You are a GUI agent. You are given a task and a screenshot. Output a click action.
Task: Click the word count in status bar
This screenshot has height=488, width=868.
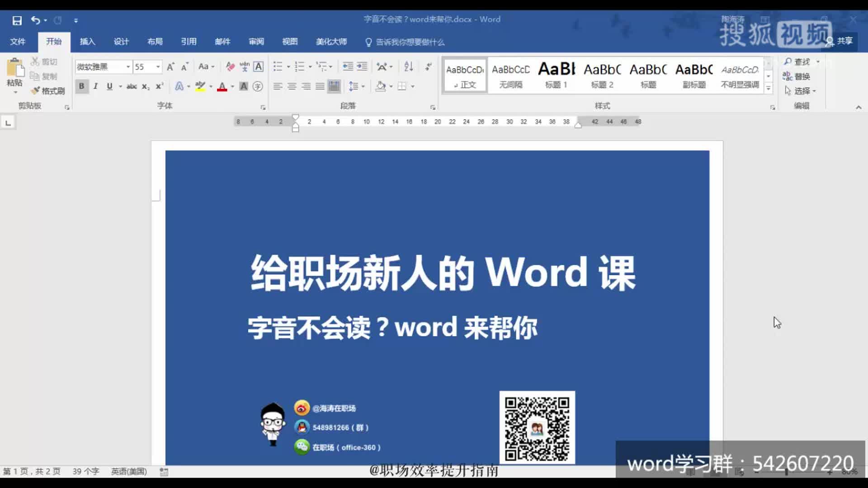coord(86,471)
